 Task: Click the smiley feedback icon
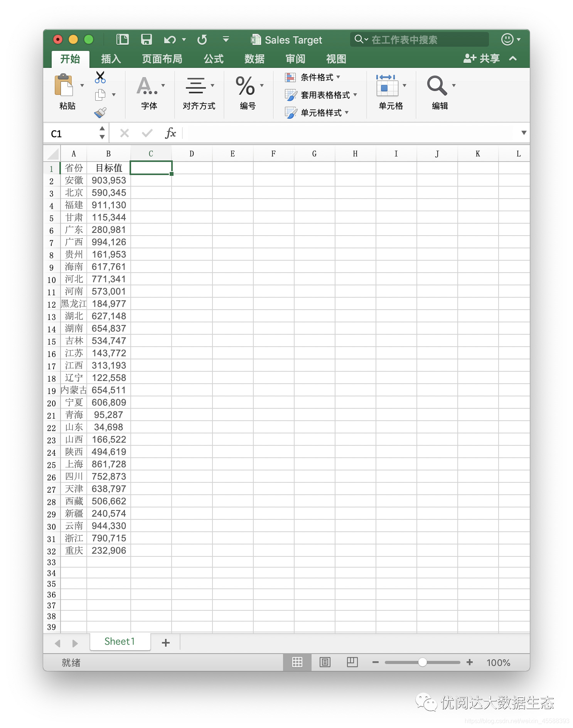coord(507,39)
